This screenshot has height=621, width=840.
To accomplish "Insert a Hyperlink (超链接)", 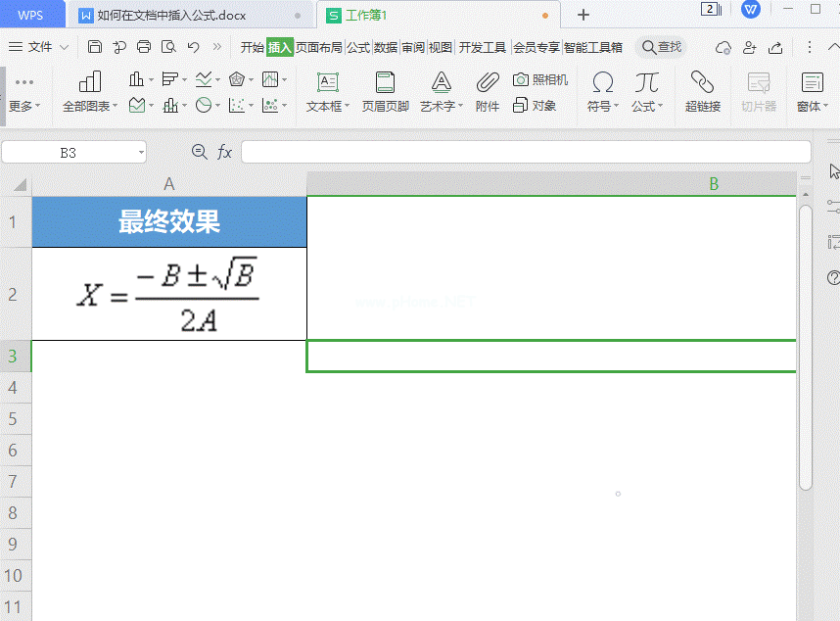I will [702, 92].
